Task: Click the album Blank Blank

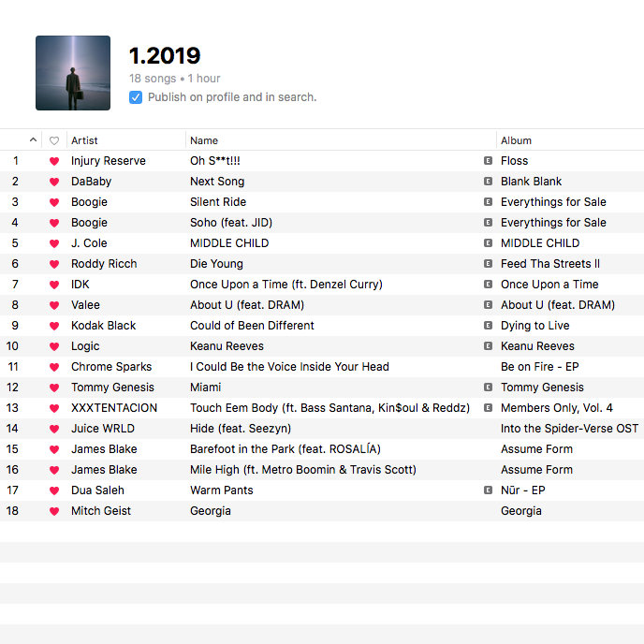Action: coord(531,182)
